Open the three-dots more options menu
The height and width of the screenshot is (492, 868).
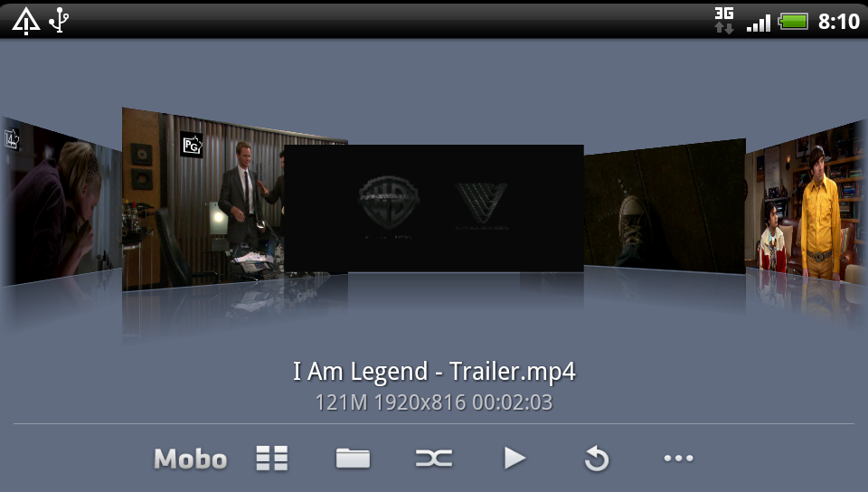[678, 459]
